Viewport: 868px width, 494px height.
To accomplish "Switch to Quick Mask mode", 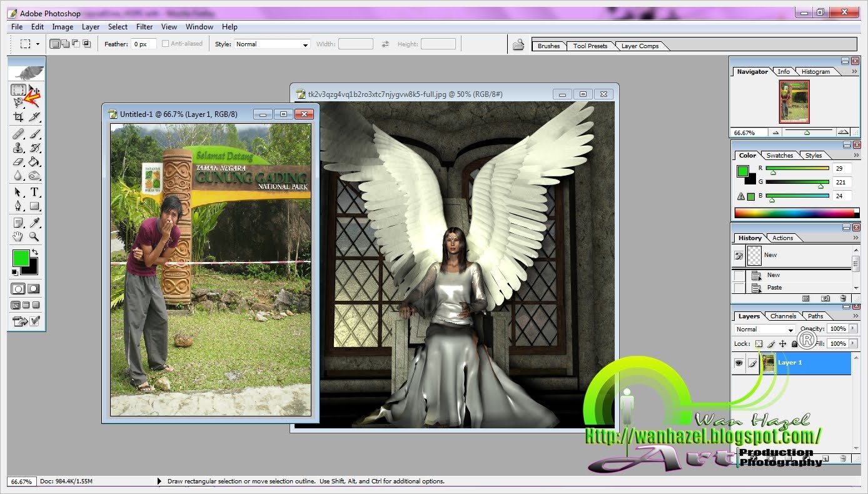I will click(34, 289).
